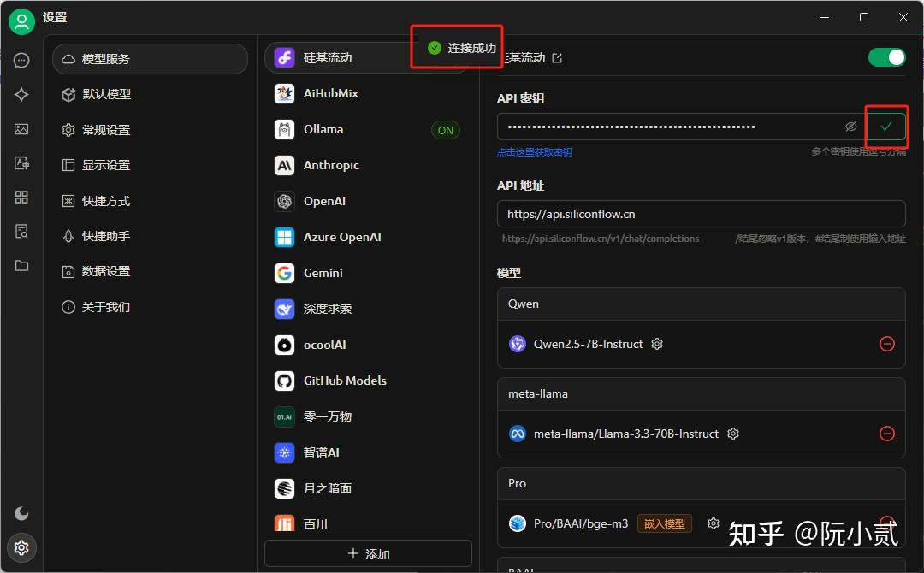Click the 点击这里获取密钥 link
The height and width of the screenshot is (573, 924).
tap(534, 152)
